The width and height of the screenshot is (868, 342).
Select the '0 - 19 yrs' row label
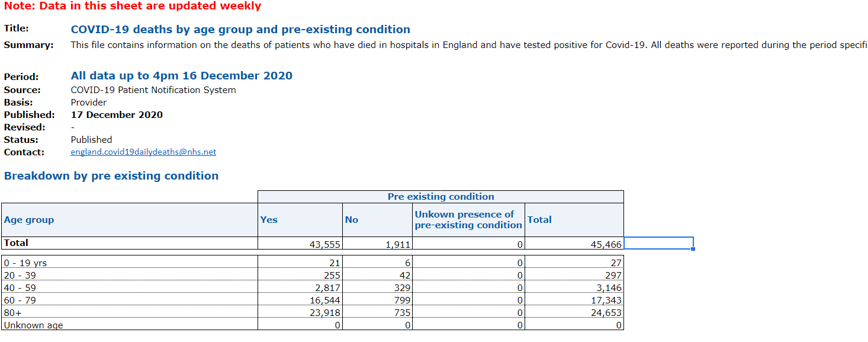pyautogui.click(x=129, y=263)
